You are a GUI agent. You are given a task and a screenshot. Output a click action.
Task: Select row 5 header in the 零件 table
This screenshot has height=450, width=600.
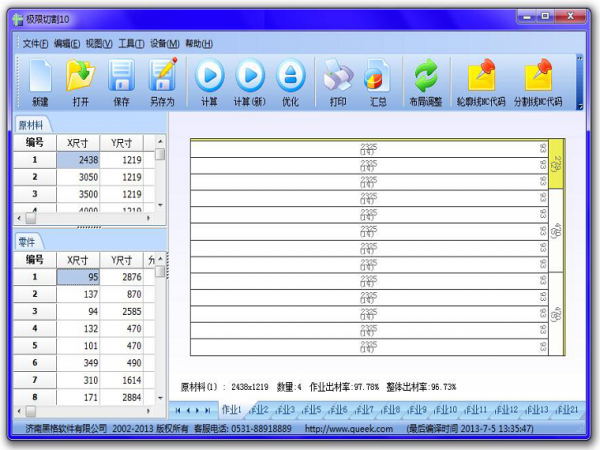[x=35, y=346]
